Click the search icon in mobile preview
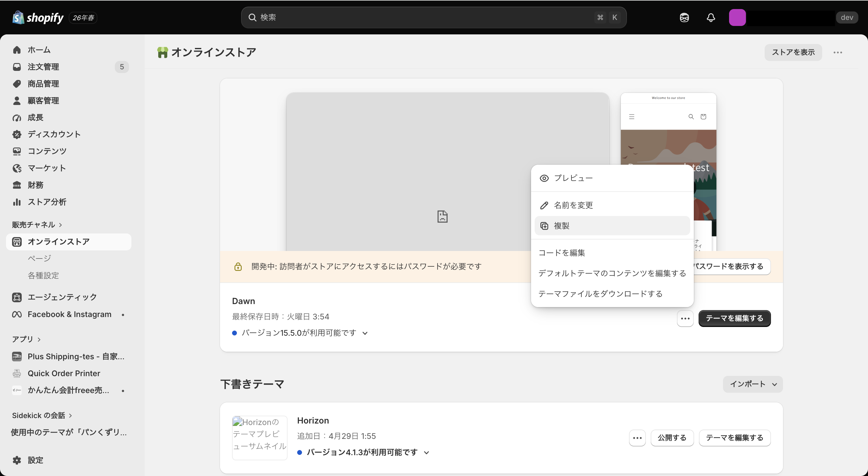 691,117
